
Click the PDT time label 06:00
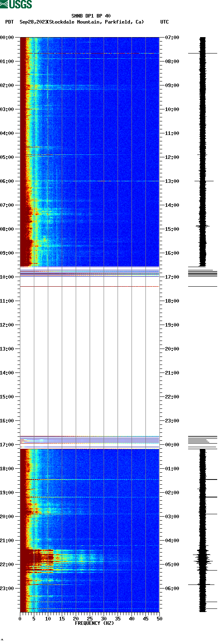point(7,181)
